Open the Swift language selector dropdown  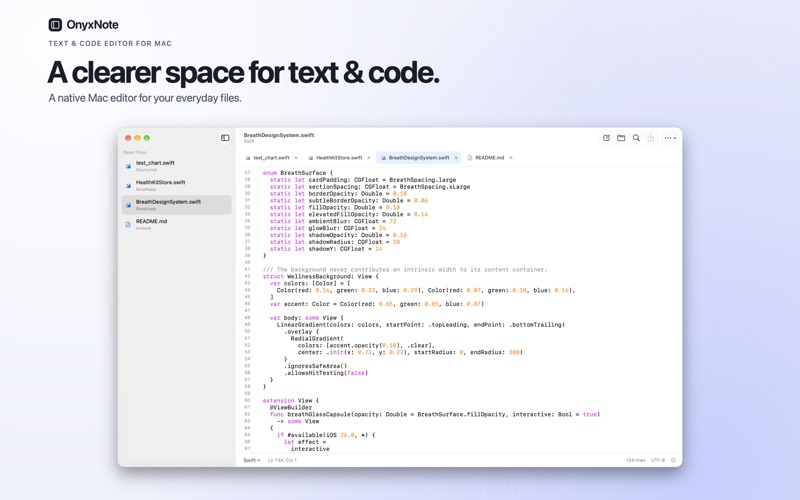(x=252, y=460)
